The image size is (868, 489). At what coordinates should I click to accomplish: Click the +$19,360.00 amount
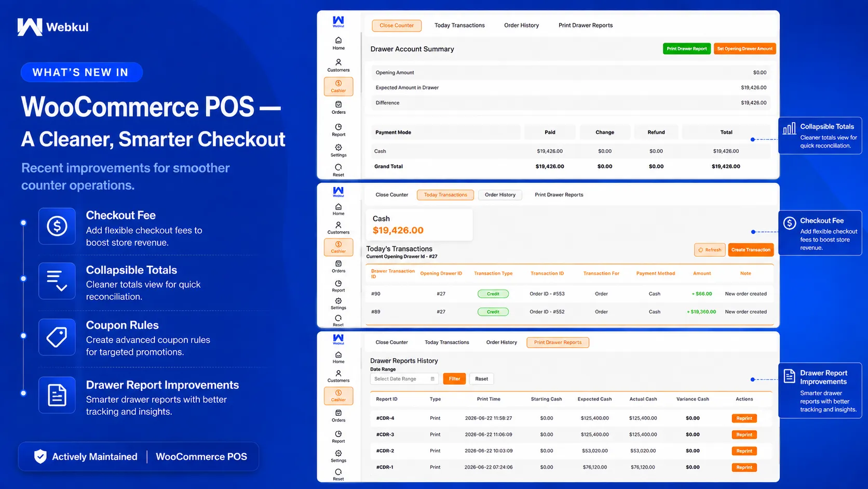pos(701,312)
